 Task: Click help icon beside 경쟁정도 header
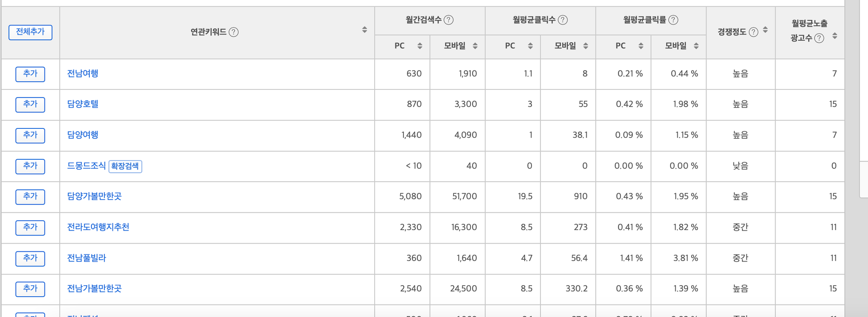pos(753,32)
